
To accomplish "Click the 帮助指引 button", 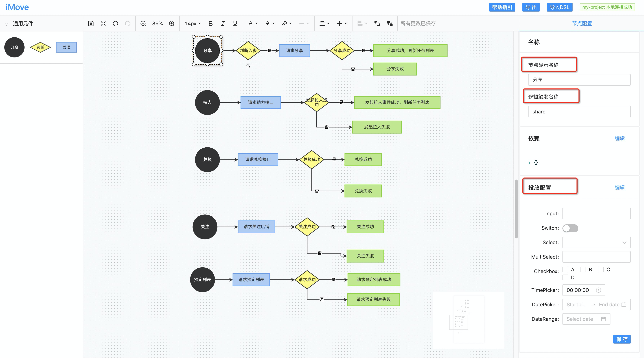I will point(502,7).
